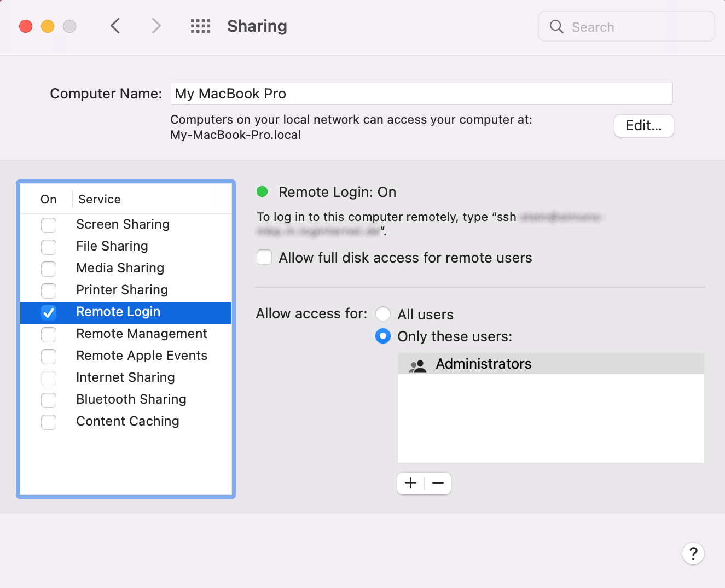Tick the Remote Apple Events checkbox
This screenshot has height=588, width=725.
point(49,356)
